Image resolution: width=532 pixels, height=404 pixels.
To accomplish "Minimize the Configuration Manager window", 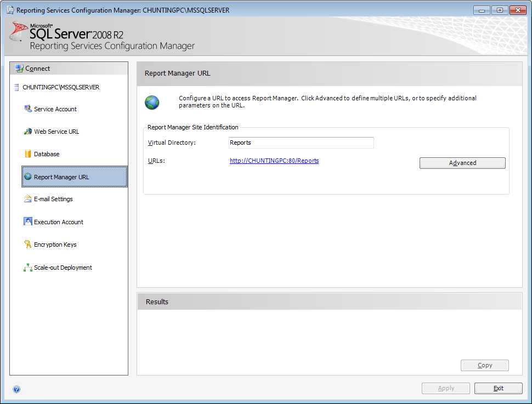I will (482, 10).
